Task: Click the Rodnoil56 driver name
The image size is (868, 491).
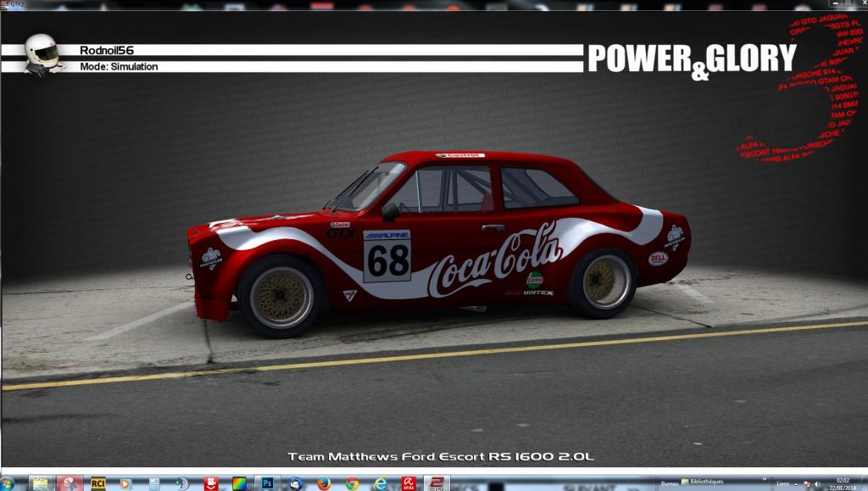Action: [x=107, y=50]
